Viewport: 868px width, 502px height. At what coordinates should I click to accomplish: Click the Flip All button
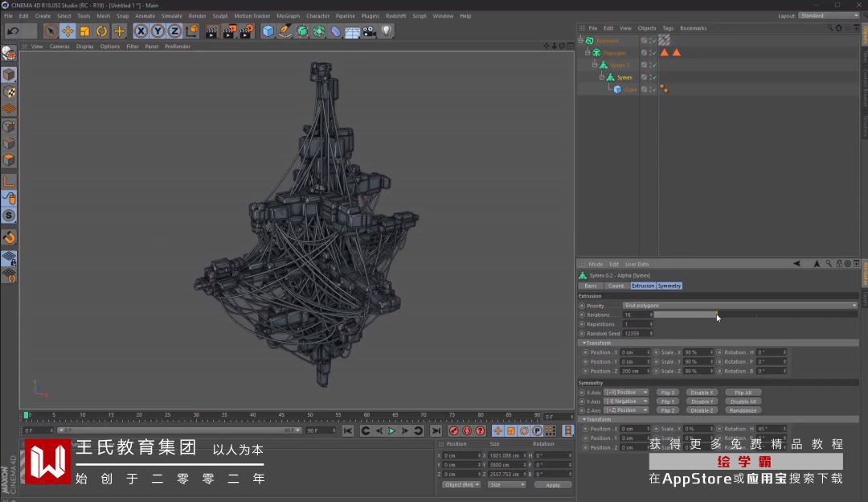(x=743, y=393)
